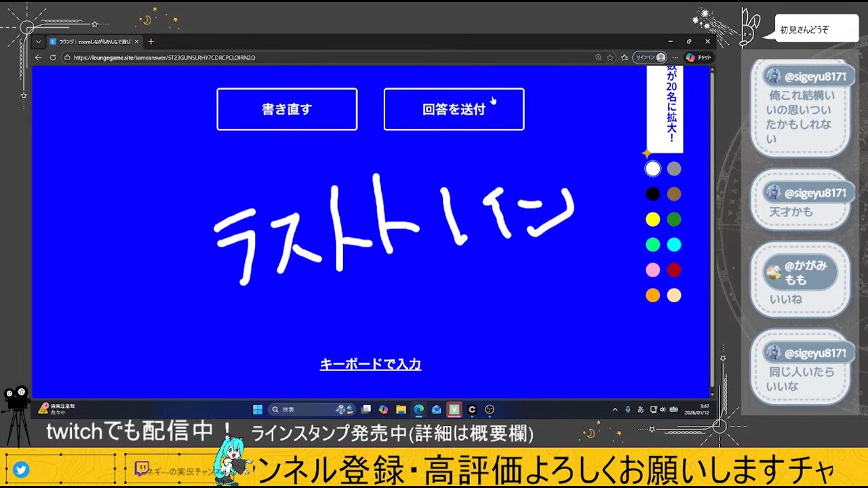Open Task View on taskbar
This screenshot has height=488, width=868.
point(366,409)
